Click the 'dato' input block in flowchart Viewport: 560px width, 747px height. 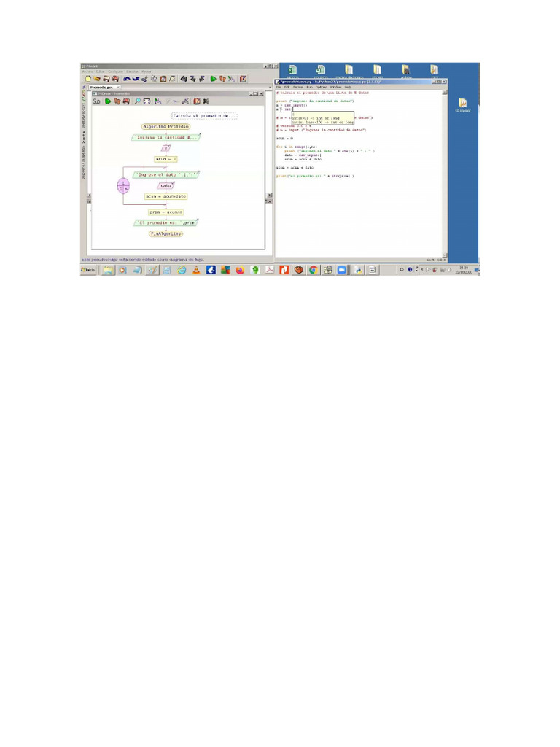click(x=166, y=186)
